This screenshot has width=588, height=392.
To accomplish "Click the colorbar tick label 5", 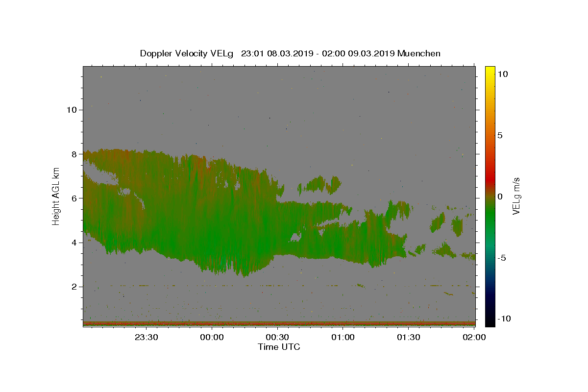I will pos(500,135).
